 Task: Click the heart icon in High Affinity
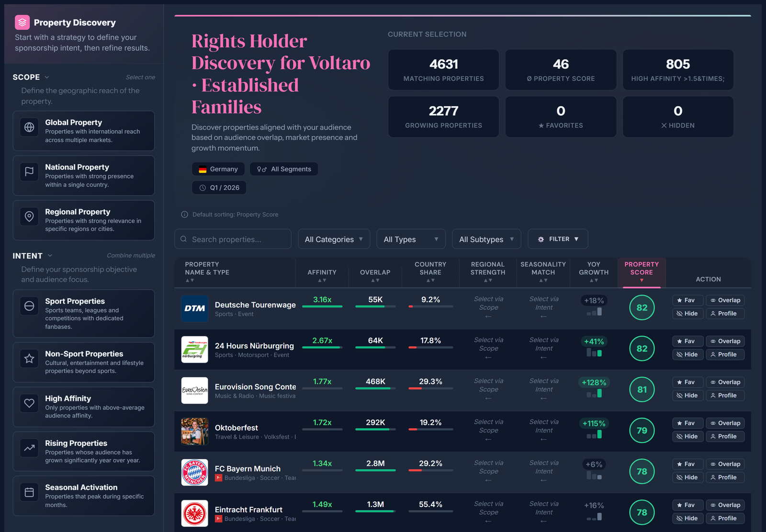point(29,403)
